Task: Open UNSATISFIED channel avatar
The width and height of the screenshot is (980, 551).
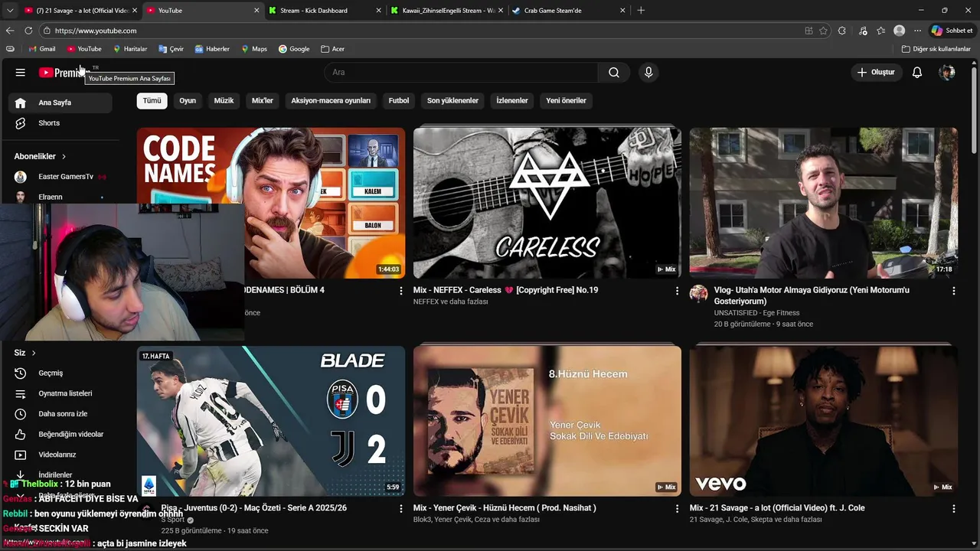Action: 698,294
